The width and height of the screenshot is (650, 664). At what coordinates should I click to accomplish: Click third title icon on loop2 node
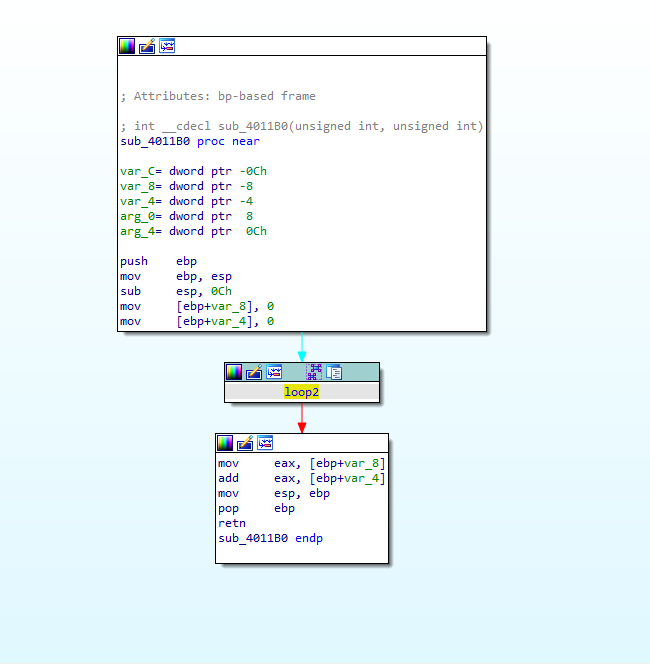[274, 372]
